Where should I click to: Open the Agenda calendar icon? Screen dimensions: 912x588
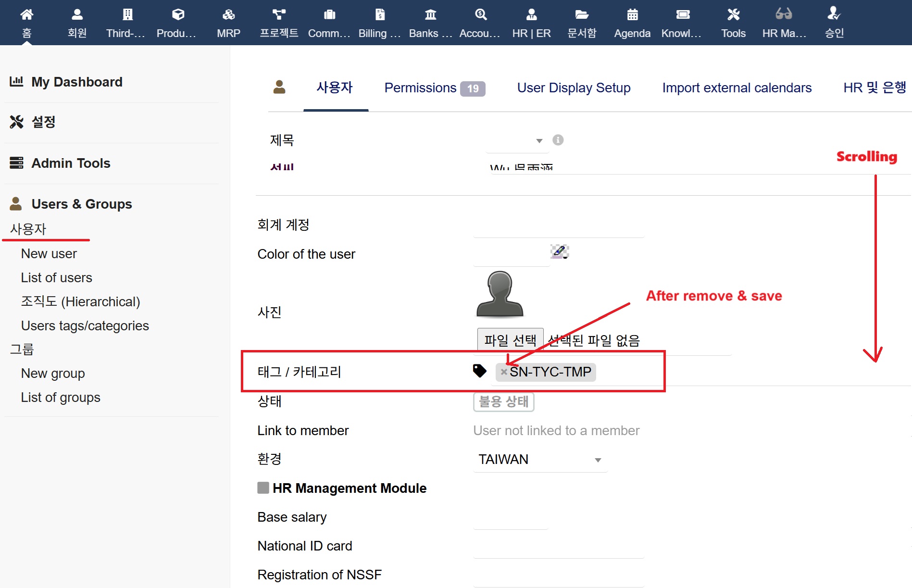(632, 14)
